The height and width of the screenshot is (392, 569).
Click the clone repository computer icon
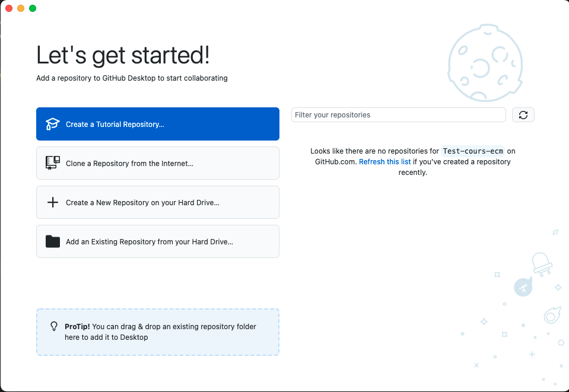53,163
